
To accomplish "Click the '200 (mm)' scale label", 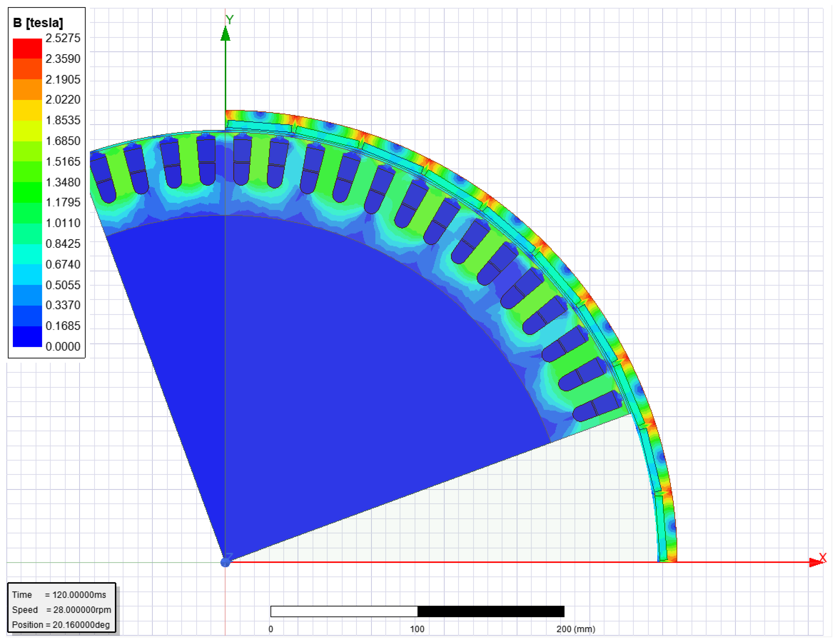I will [x=576, y=629].
